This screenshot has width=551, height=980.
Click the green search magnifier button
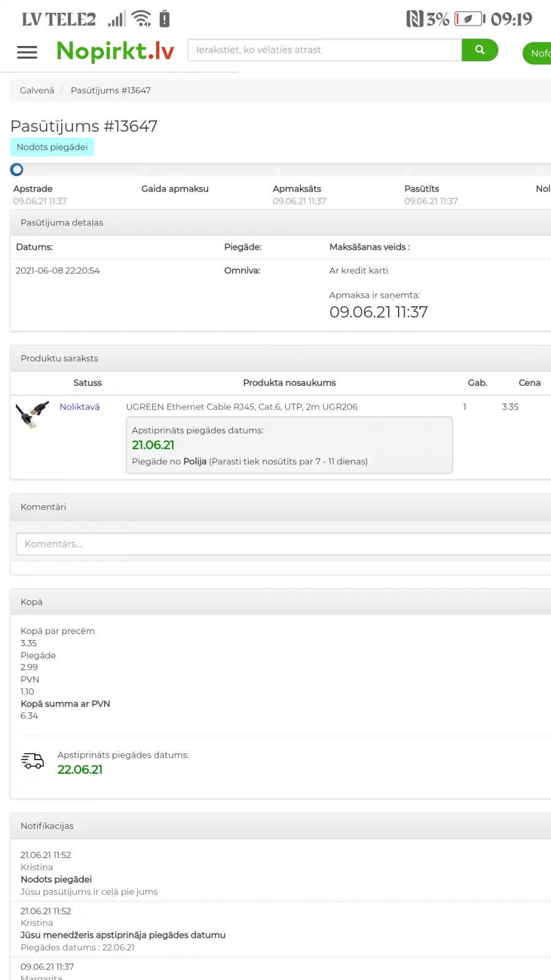[x=479, y=50]
